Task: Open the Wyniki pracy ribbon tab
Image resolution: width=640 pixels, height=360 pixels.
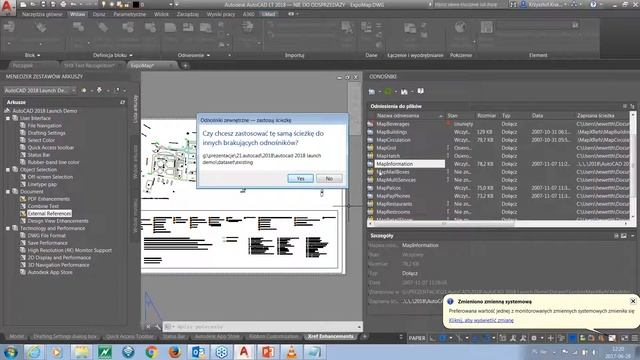Action: (220, 14)
